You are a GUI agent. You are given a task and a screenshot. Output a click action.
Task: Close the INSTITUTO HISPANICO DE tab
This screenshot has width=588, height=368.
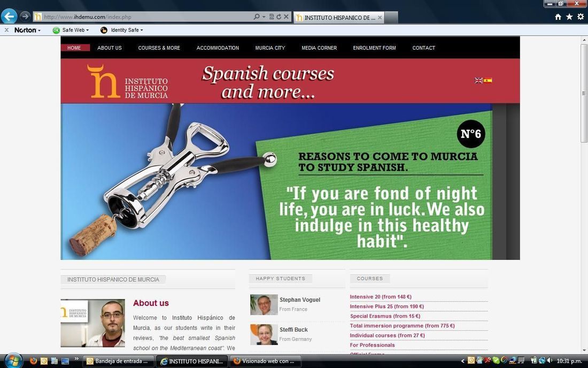380,18
